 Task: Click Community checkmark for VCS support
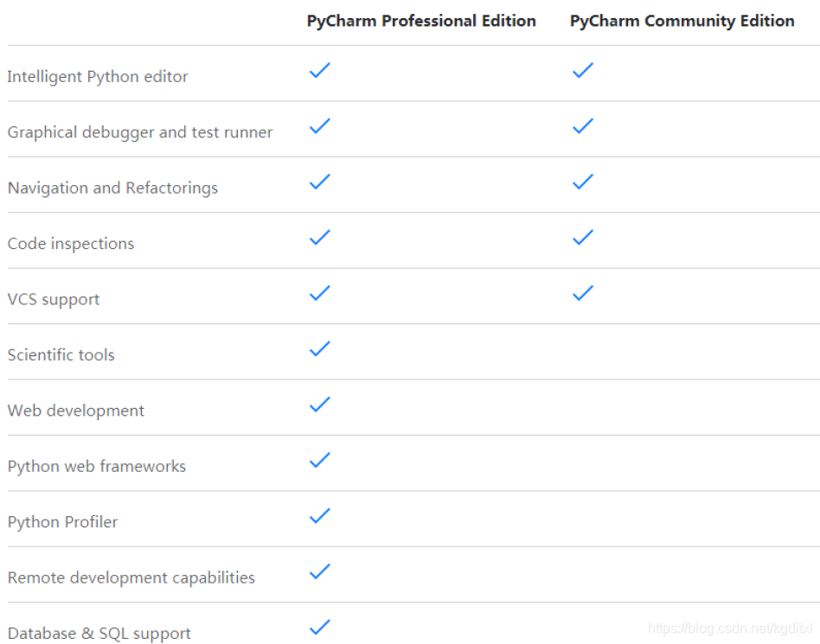coord(583,293)
